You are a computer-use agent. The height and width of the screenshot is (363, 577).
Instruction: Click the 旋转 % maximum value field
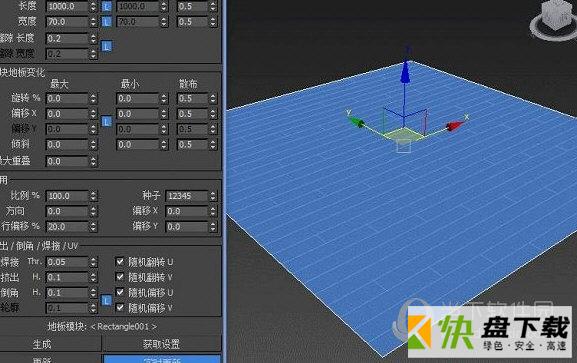pos(67,98)
